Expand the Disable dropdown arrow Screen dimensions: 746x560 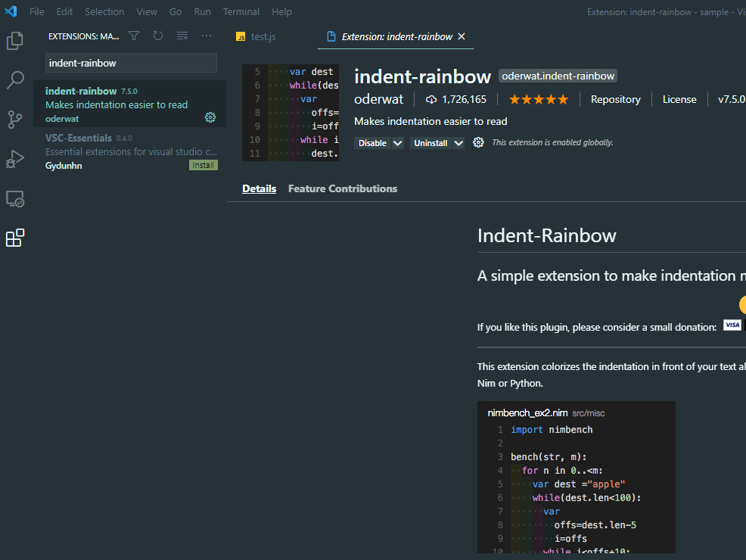coord(397,143)
